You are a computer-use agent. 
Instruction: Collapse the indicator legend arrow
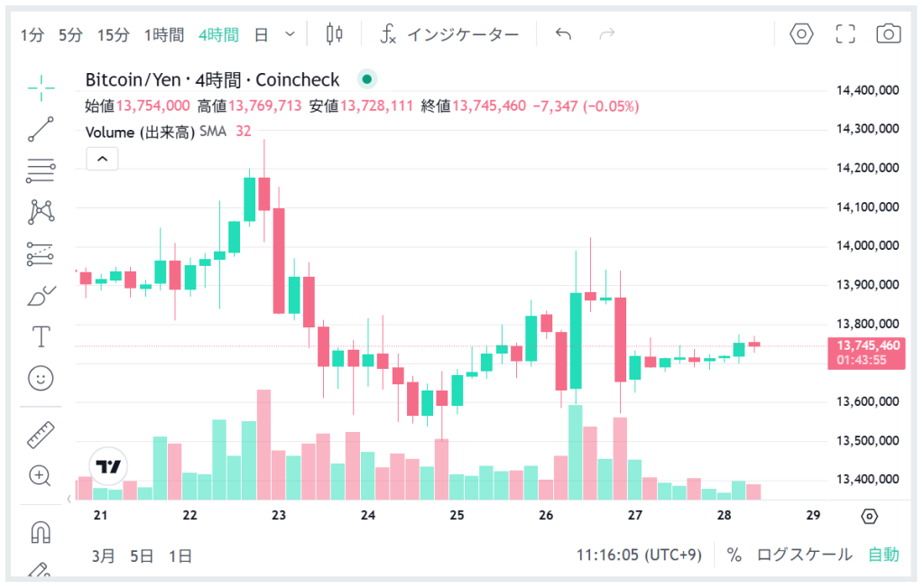tap(102, 159)
